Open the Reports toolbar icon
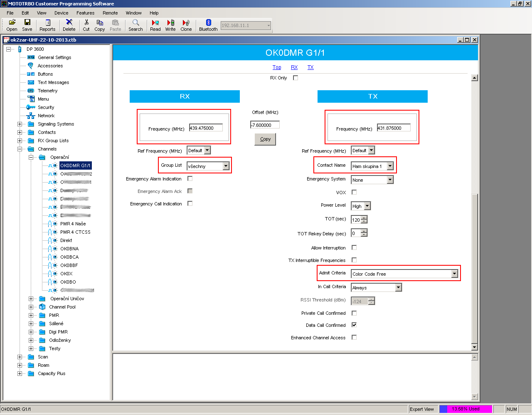532x415 pixels. click(x=47, y=25)
